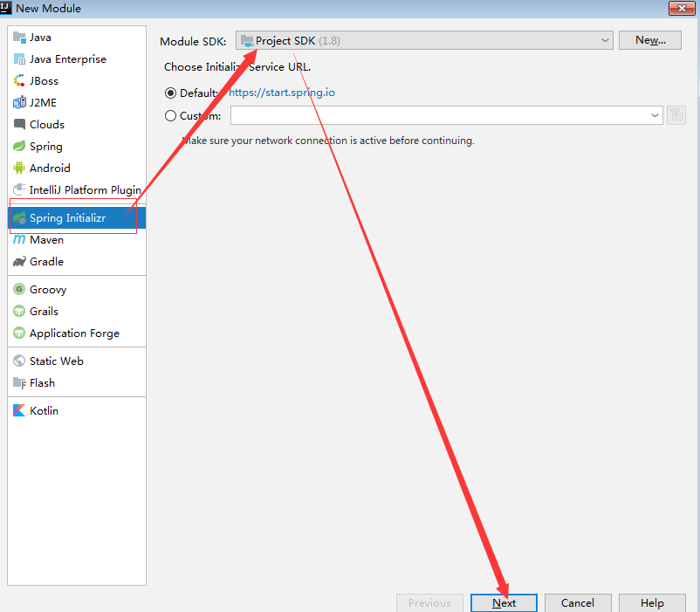The height and width of the screenshot is (612, 700).
Task: Choose Maven module type
Action: (77, 240)
